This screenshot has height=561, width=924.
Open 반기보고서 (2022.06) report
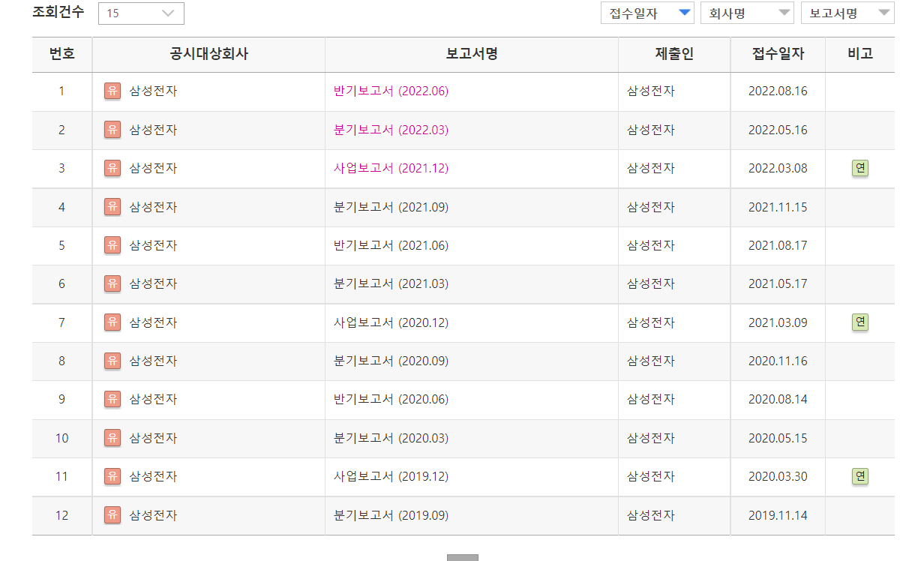click(x=391, y=91)
